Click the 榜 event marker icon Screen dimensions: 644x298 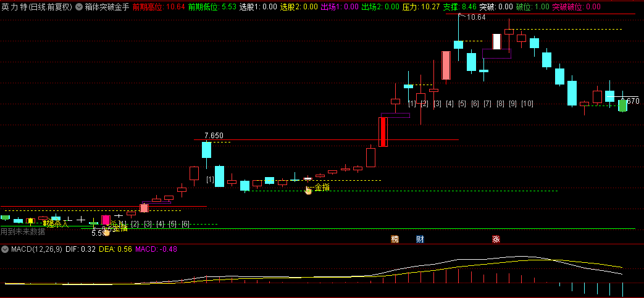pos(395,239)
